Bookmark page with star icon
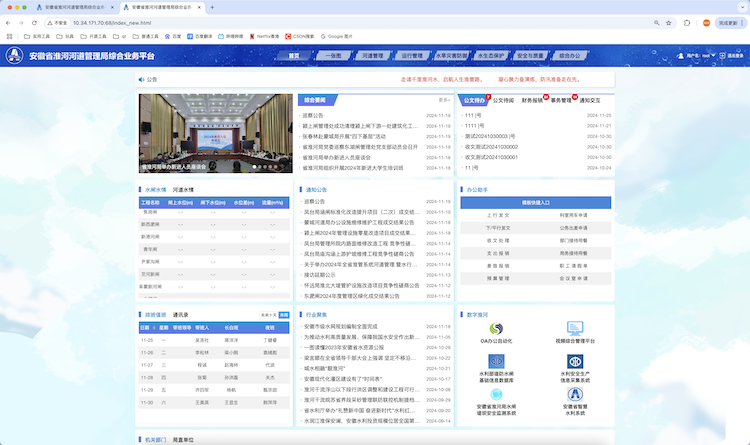The image size is (750, 445). point(669,22)
